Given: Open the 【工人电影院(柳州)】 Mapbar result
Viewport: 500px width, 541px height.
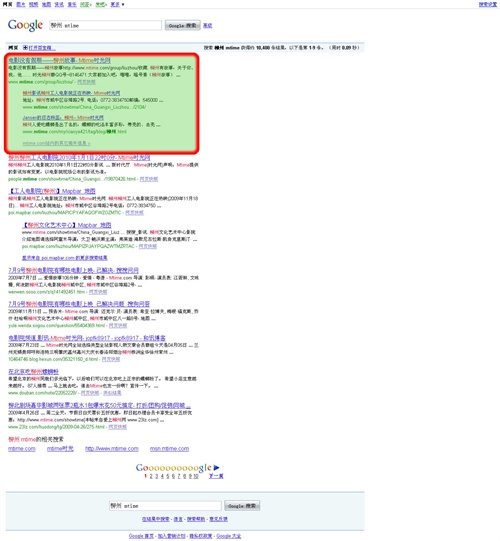Looking at the screenshot, I should [52, 191].
